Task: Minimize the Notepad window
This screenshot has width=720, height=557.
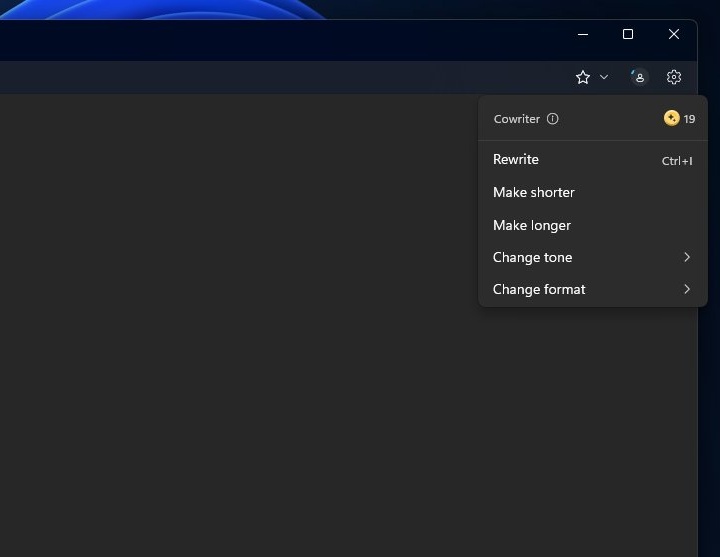Action: [583, 34]
